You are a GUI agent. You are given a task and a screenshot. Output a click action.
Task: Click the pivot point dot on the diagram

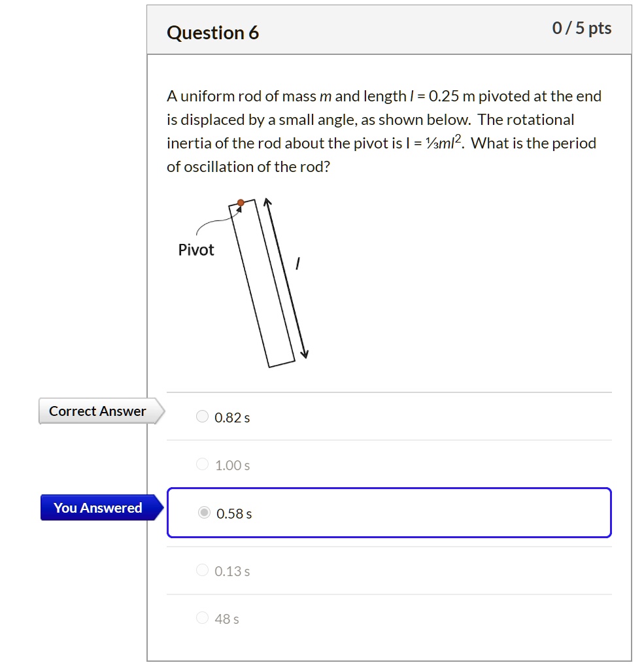click(x=241, y=203)
